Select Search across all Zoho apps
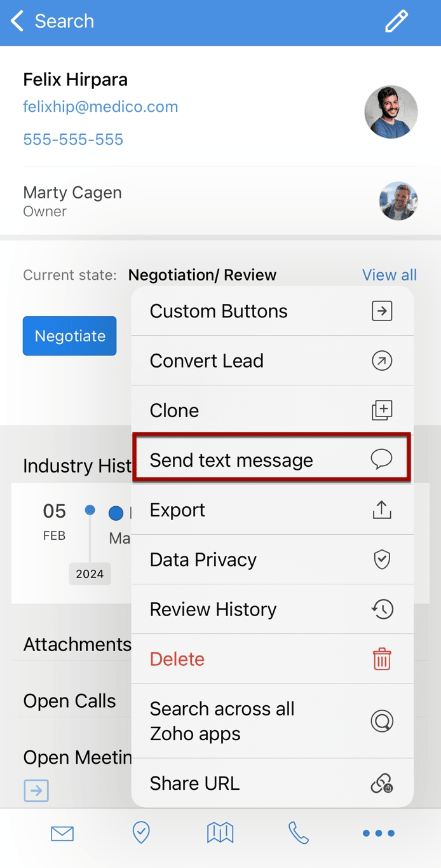441x868 pixels. (272, 721)
